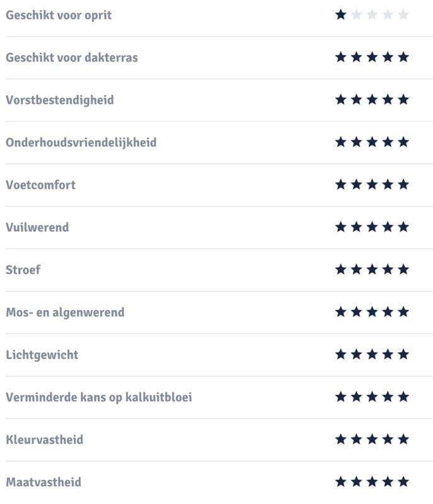The width and height of the screenshot is (433, 504).
Task: Click the second star for Voetcomfort
Action: (356, 185)
